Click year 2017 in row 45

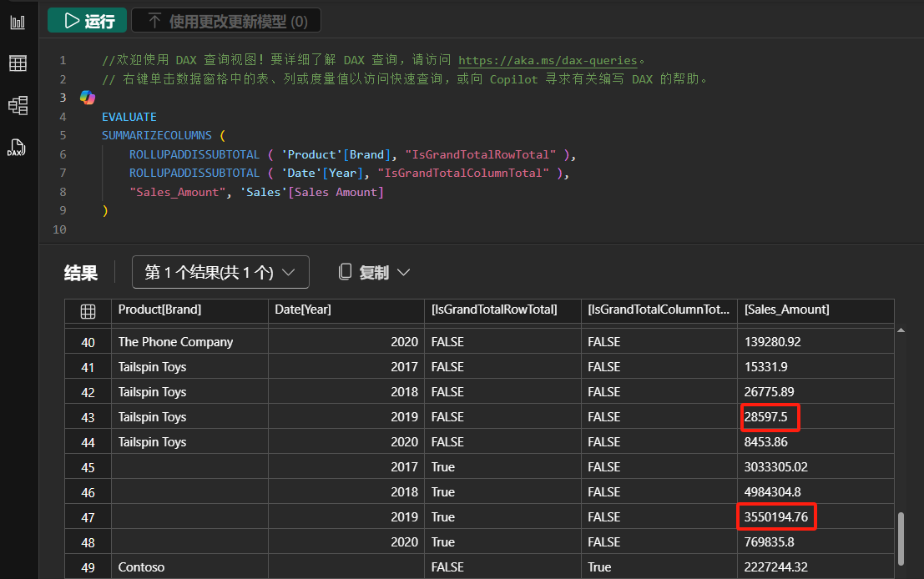tap(404, 467)
